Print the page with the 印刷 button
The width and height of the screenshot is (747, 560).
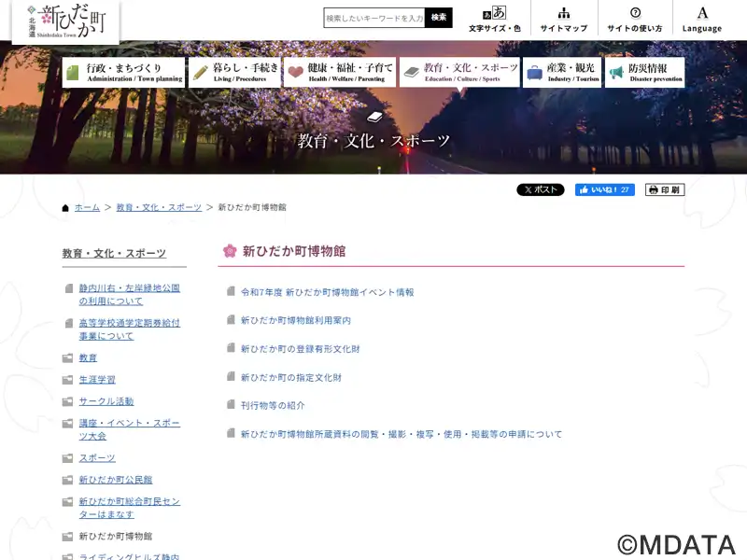tap(664, 189)
